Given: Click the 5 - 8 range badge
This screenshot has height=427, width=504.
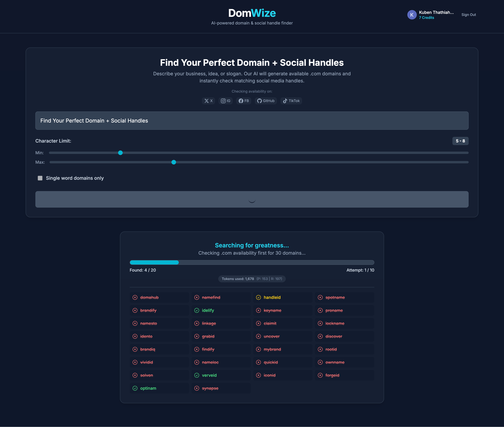Looking at the screenshot, I should click(x=460, y=141).
